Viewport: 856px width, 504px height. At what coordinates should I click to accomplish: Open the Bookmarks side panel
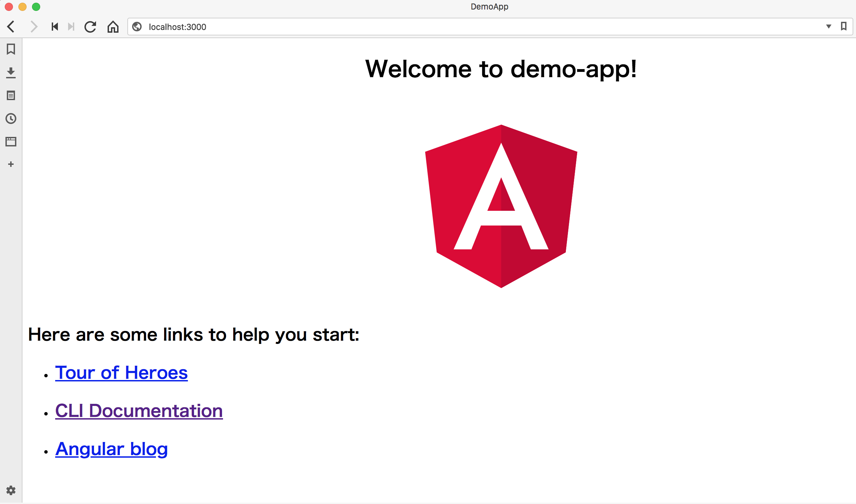11,49
